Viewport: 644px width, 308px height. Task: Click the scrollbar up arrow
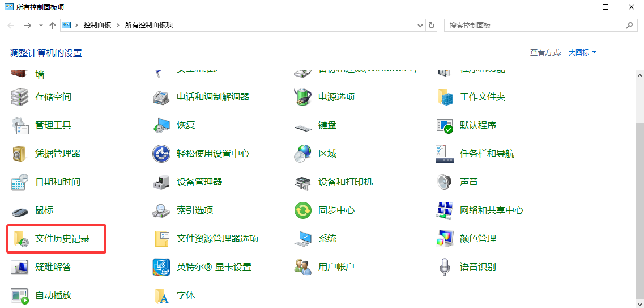pos(639,75)
